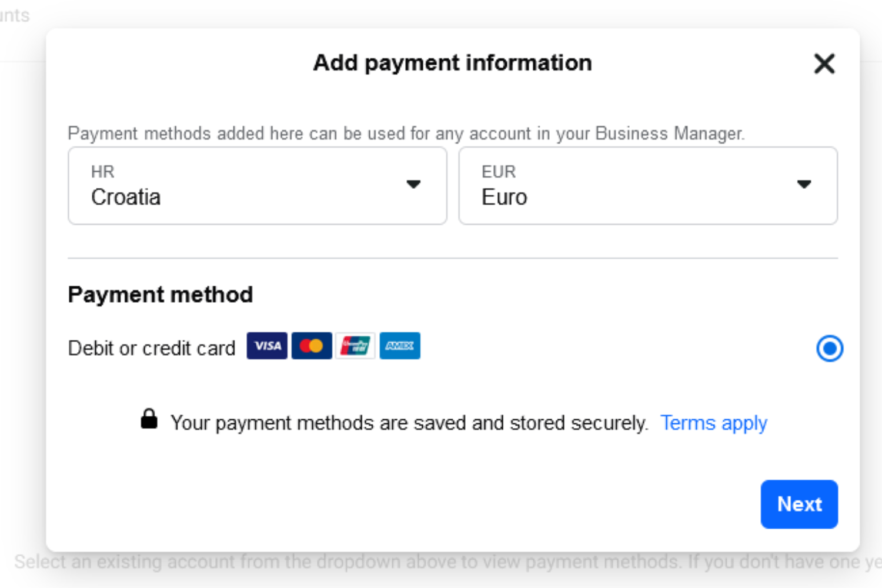Viewport: 882px width, 588px height.
Task: Click the Business Manager description text
Action: coord(406,133)
